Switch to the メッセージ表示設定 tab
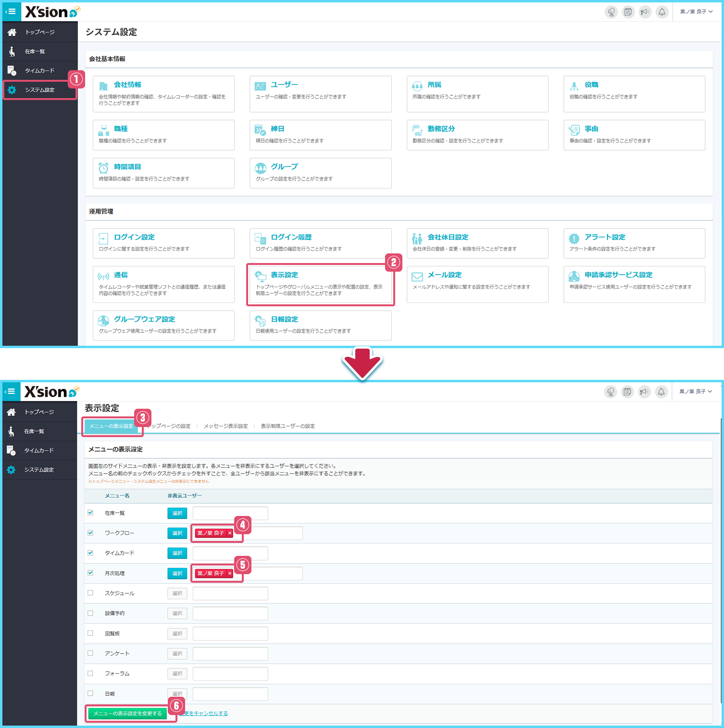Image resolution: width=724 pixels, height=728 pixels. tap(225, 426)
